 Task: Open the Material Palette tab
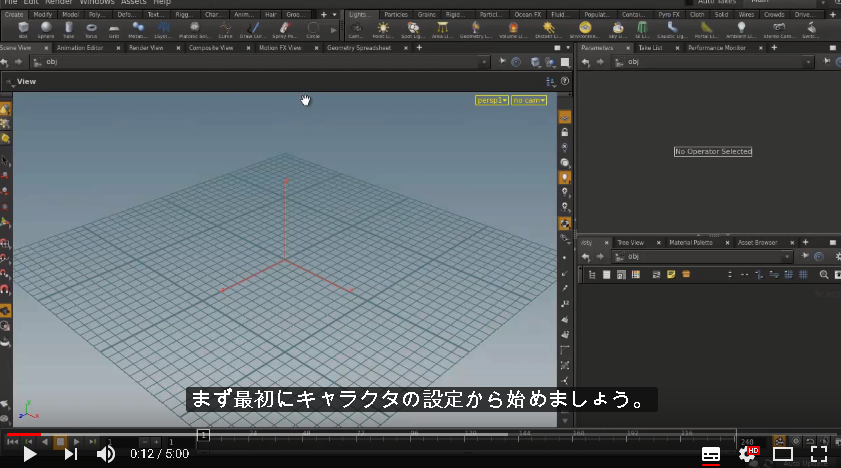(x=691, y=242)
